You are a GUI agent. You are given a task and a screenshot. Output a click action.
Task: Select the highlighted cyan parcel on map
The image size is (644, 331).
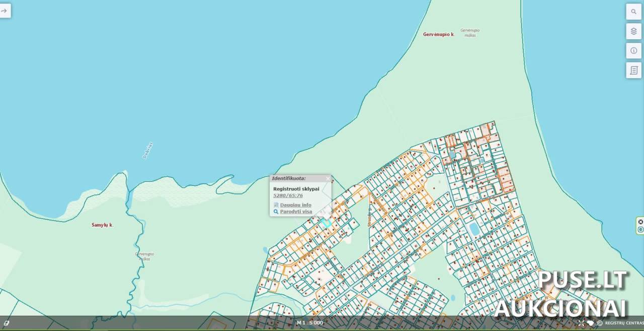(x=327, y=222)
